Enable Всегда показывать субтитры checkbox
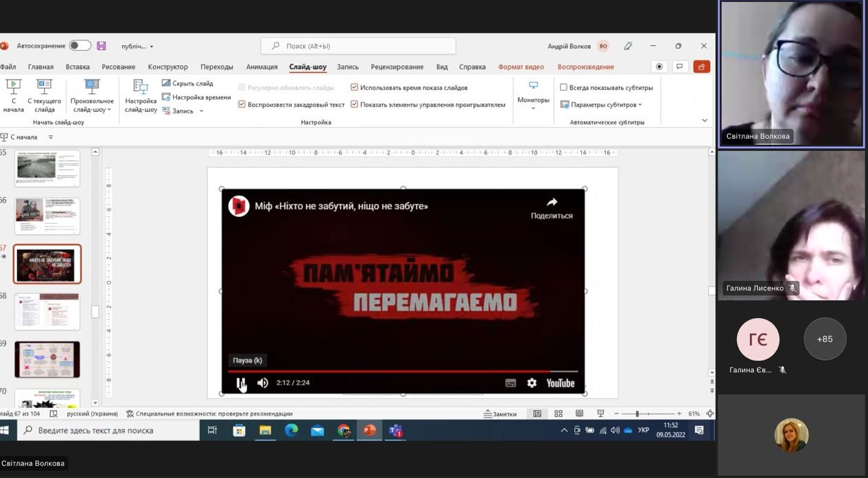This screenshot has height=478, width=868. coord(563,87)
